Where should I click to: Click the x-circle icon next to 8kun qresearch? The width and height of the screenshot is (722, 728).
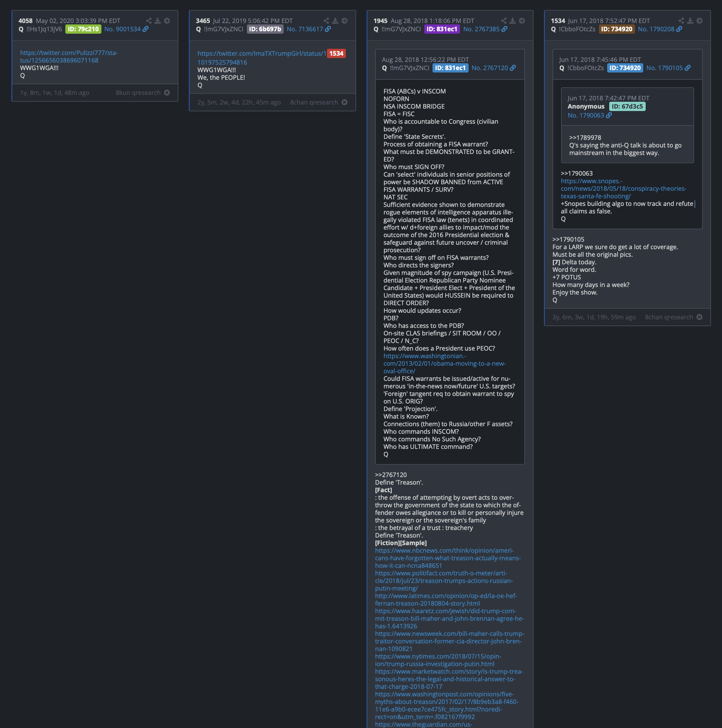167,93
